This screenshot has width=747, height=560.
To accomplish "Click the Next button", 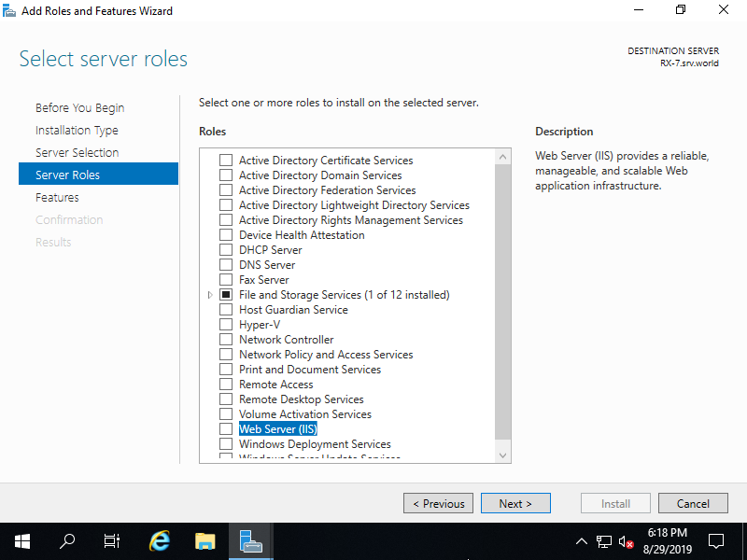I will [x=515, y=503].
